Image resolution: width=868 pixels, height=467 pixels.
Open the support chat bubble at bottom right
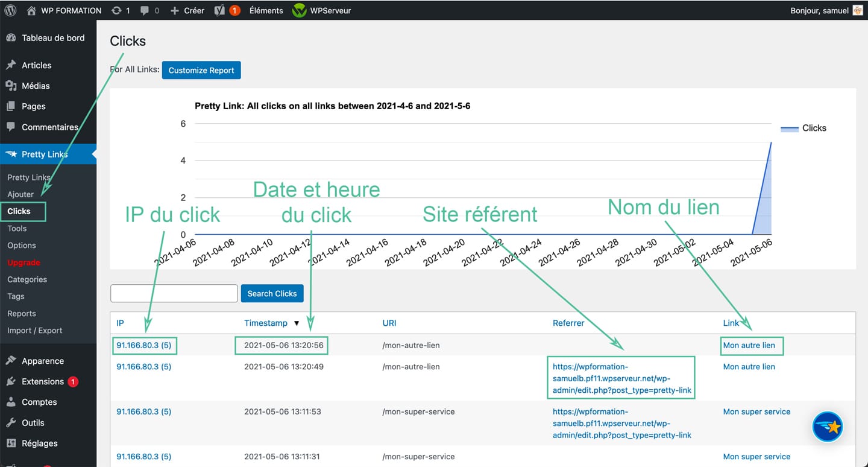point(828,427)
